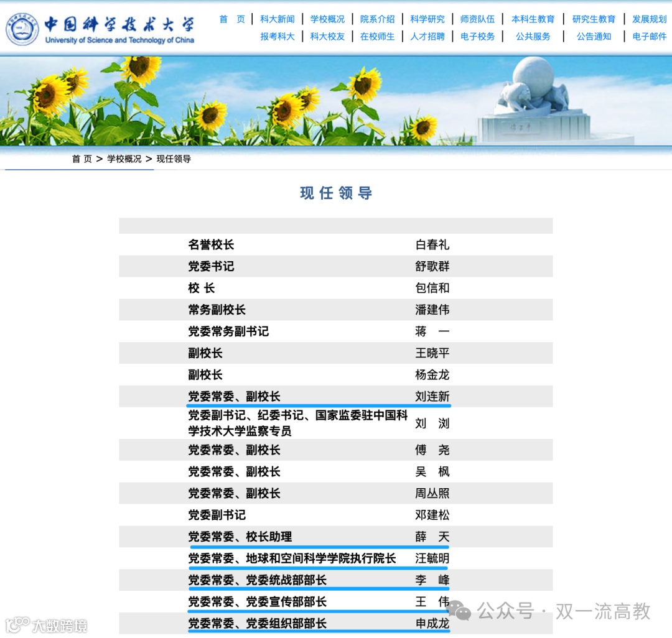Open 人才招聘 in navigation
Viewport: 672px width, 638px height.
click(x=427, y=37)
